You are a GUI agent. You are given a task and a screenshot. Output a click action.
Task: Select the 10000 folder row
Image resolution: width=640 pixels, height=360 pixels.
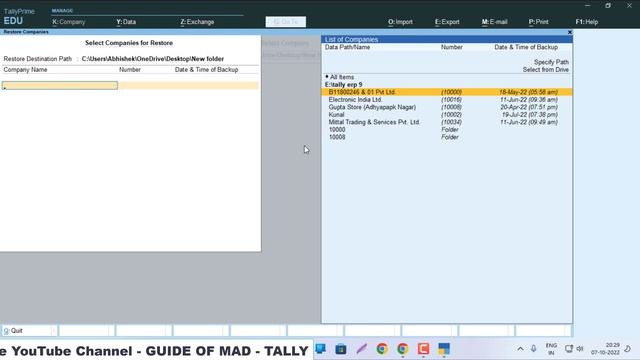pos(447,129)
